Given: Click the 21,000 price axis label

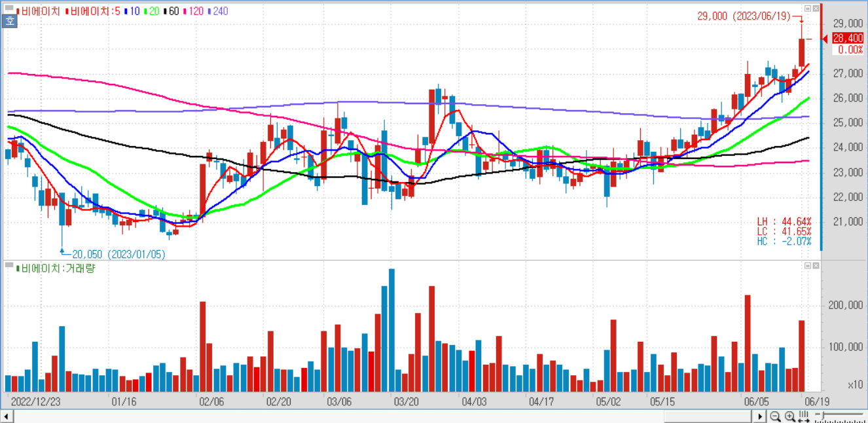Looking at the screenshot, I should [x=848, y=222].
